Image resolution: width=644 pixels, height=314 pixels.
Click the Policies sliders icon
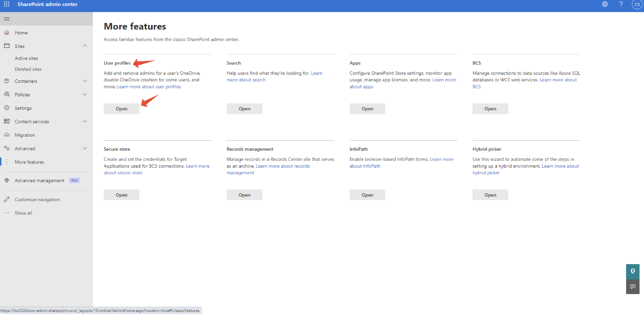click(x=6, y=94)
